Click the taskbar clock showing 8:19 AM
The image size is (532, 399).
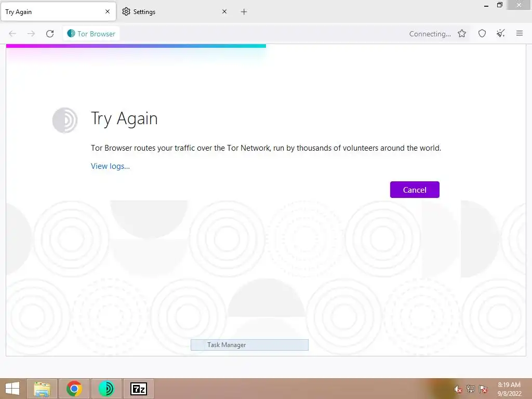[509, 389]
